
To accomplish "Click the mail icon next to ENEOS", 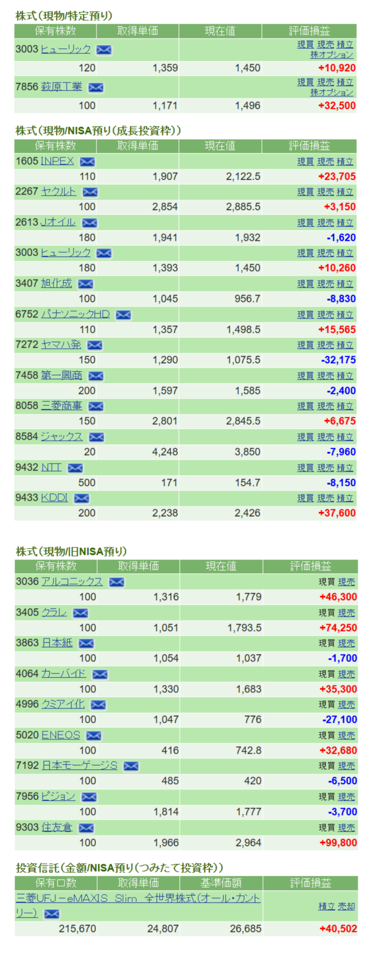I will (94, 735).
